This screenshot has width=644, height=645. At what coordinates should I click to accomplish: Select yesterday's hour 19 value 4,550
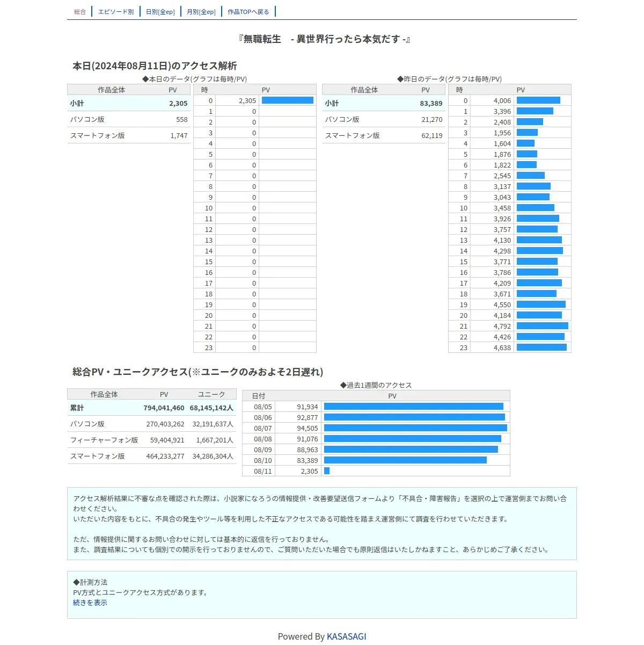[502, 305]
